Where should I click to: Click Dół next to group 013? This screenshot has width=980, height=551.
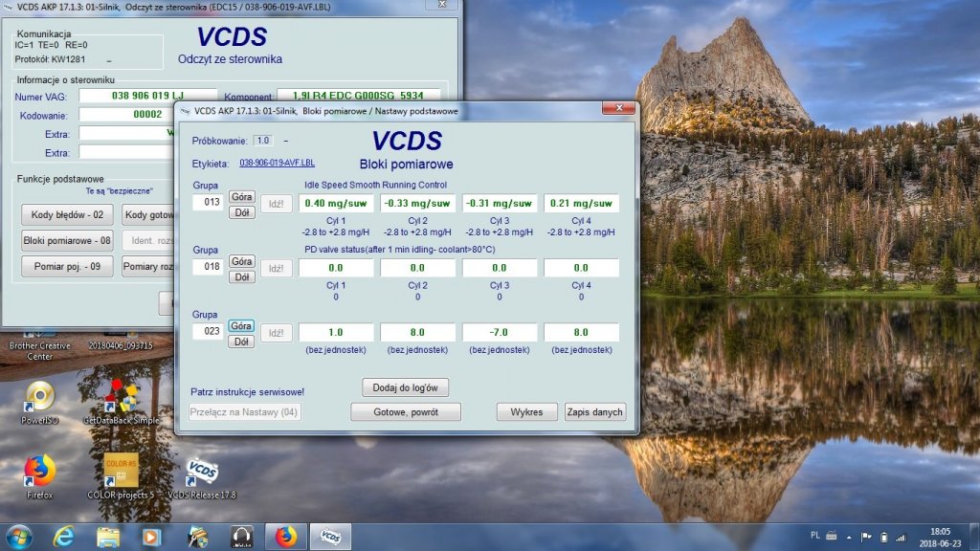(x=241, y=212)
